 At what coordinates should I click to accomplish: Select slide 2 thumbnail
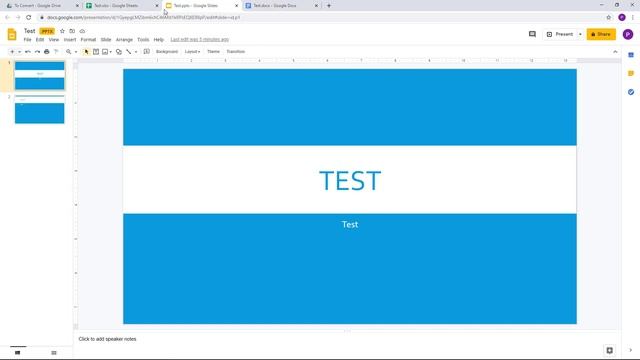(40, 109)
